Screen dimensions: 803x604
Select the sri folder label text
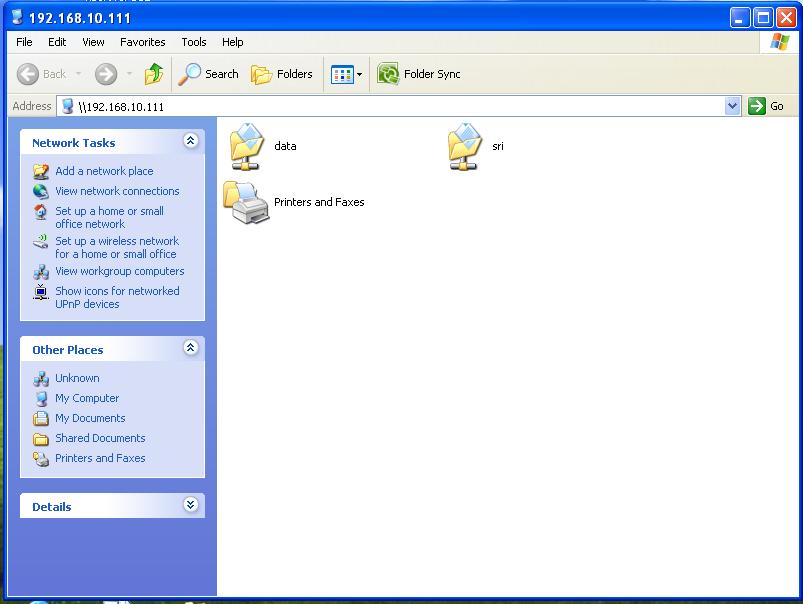[498, 147]
